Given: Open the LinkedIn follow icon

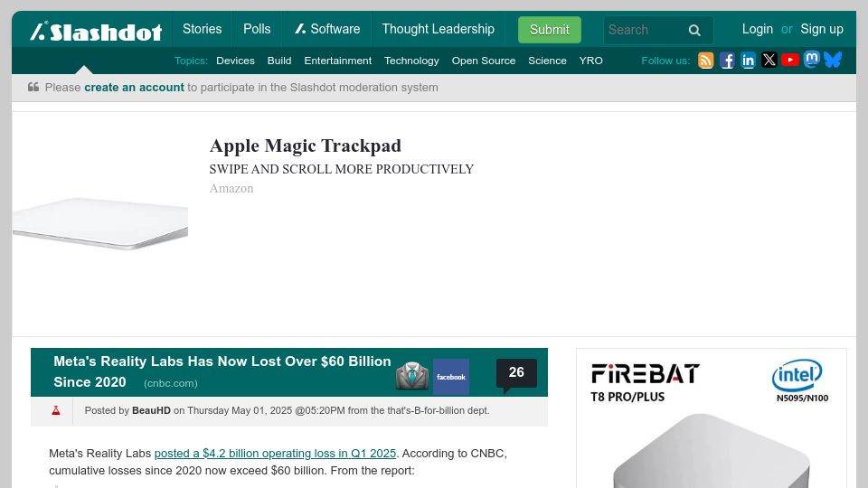Looking at the screenshot, I should tap(748, 61).
